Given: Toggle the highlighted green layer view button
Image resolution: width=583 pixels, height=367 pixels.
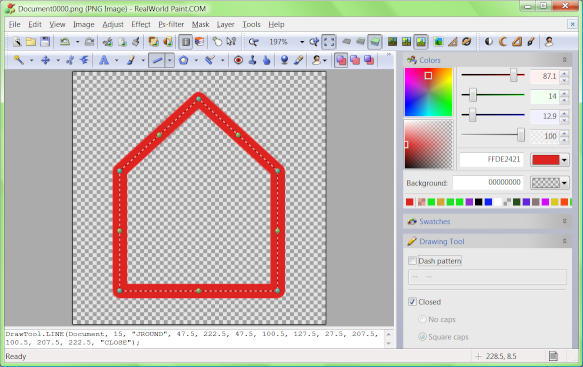Looking at the screenshot, I should pos(375,42).
